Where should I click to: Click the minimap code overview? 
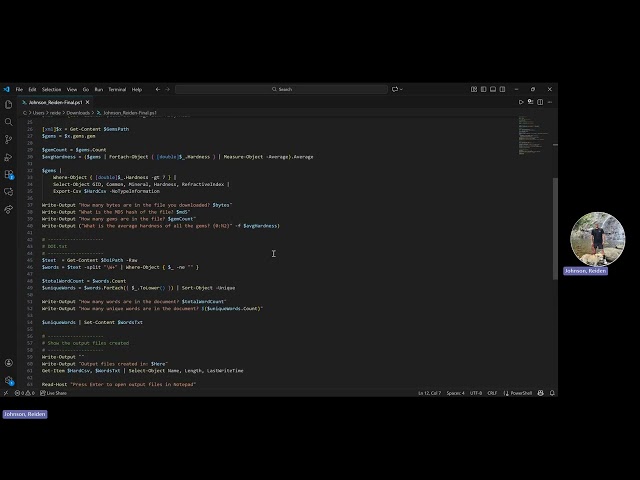(534, 136)
